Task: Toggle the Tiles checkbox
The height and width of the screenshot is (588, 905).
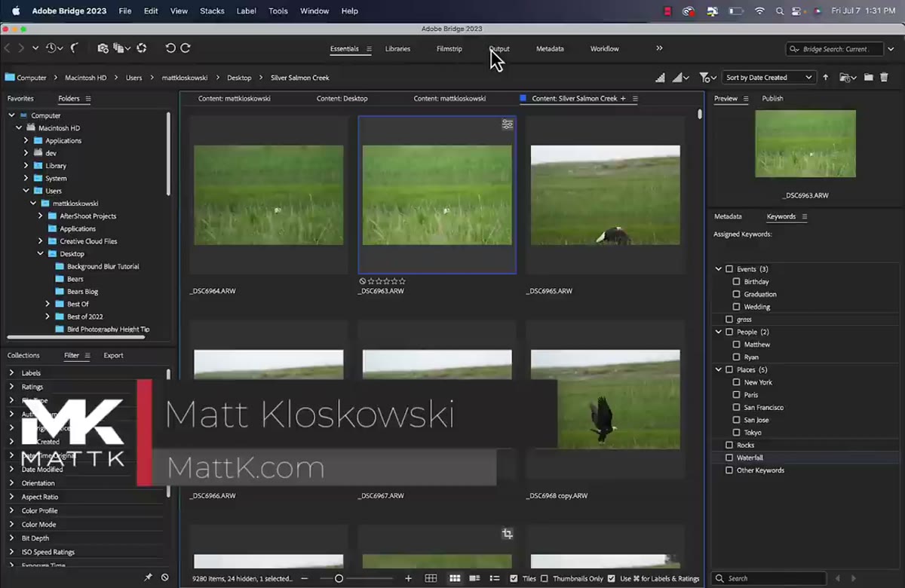Action: click(514, 578)
